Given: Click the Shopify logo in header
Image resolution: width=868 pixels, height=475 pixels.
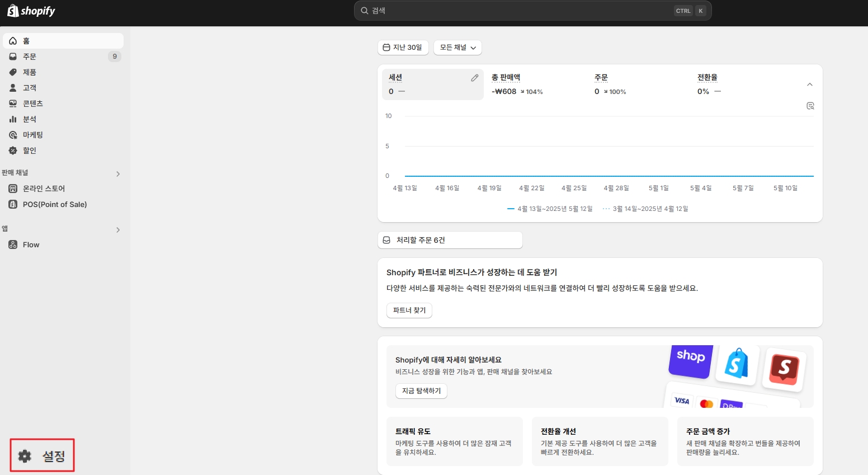Looking at the screenshot, I should click(x=31, y=11).
